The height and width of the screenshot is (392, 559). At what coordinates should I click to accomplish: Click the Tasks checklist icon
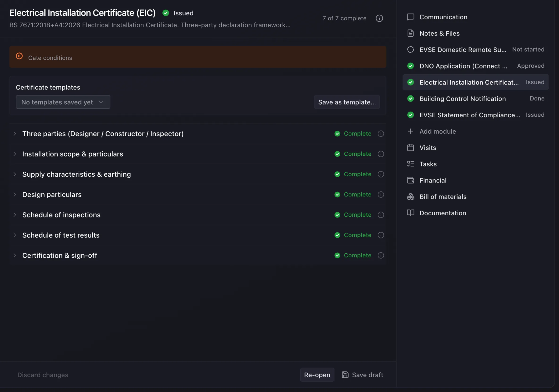click(x=411, y=164)
